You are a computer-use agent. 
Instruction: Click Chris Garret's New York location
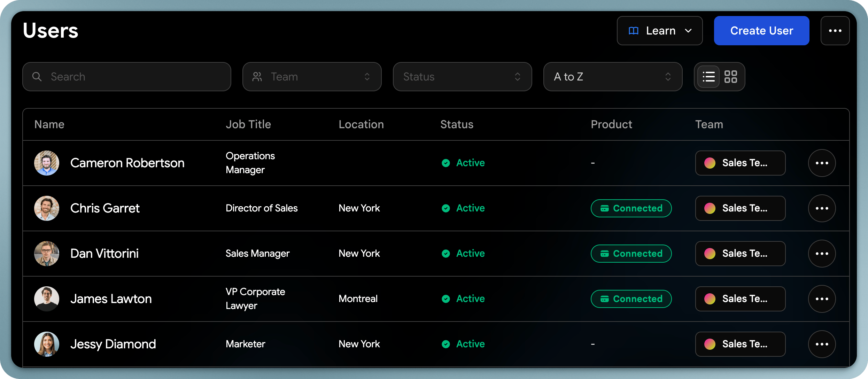point(359,208)
